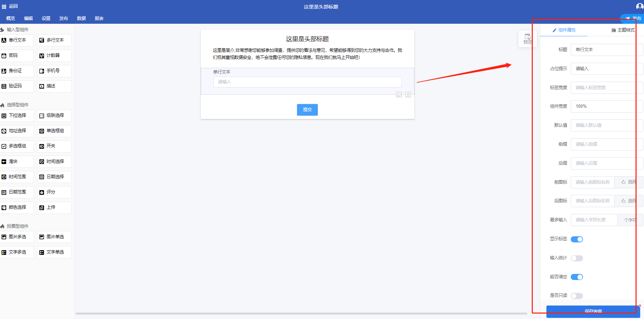Toggle the 显示标签 switch off

click(577, 239)
